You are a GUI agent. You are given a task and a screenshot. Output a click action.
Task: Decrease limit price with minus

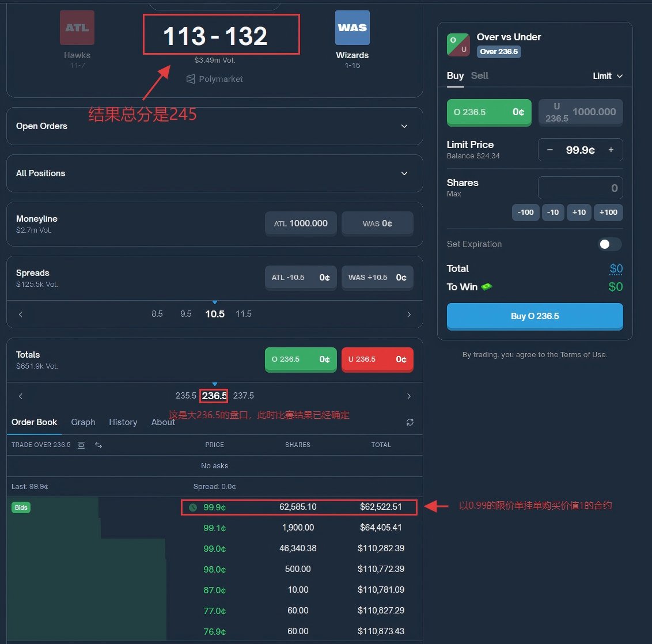pyautogui.click(x=549, y=150)
